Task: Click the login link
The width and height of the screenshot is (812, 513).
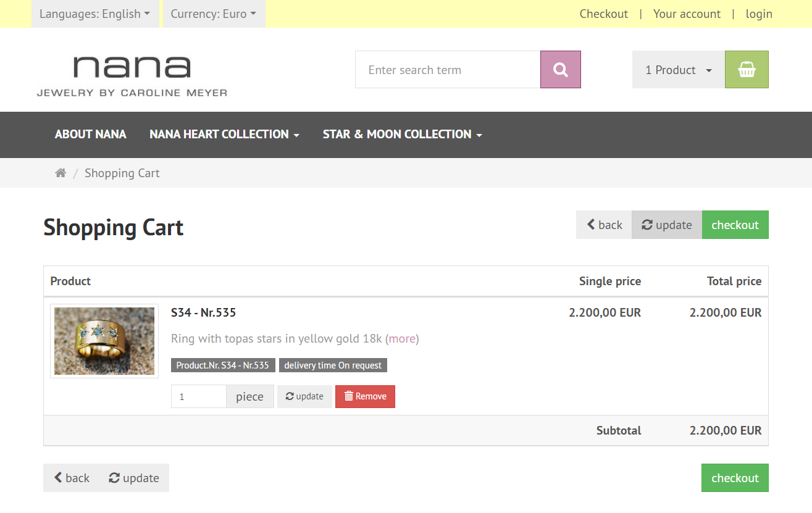Action: [759, 14]
